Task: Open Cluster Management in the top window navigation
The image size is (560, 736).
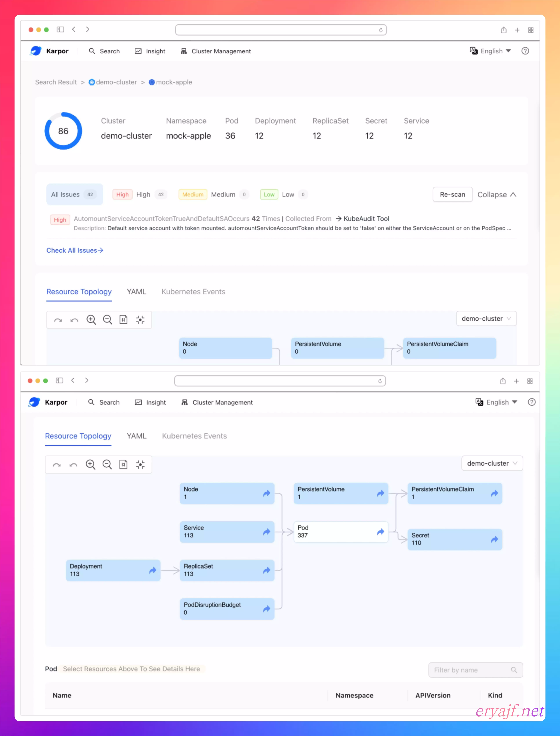Action: click(216, 51)
